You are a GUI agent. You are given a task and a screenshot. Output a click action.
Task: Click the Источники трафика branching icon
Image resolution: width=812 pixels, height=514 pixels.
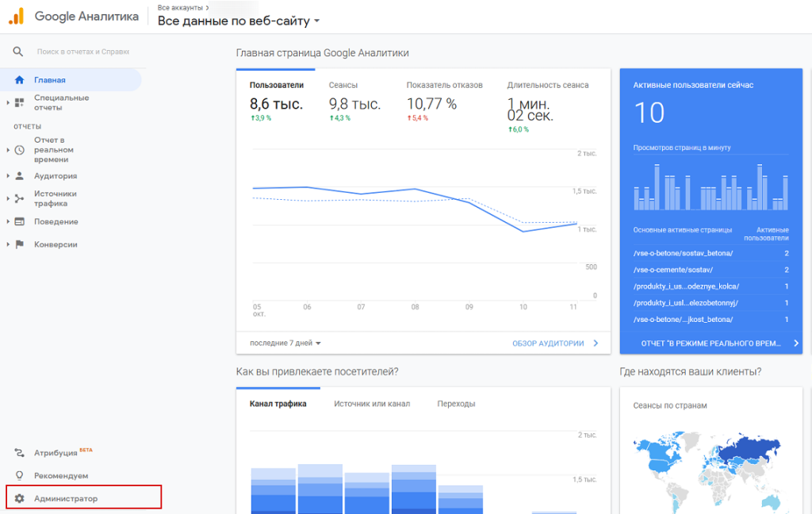(19, 198)
